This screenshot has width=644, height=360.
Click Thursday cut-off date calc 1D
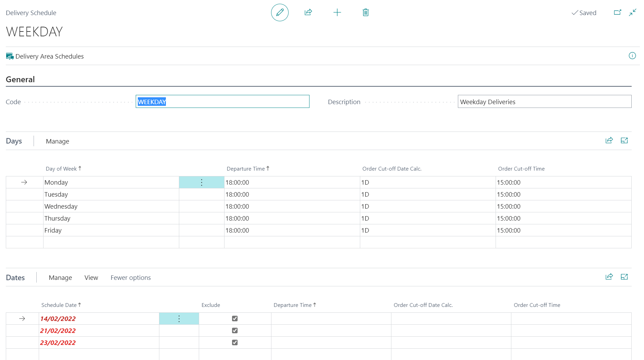[x=428, y=218]
